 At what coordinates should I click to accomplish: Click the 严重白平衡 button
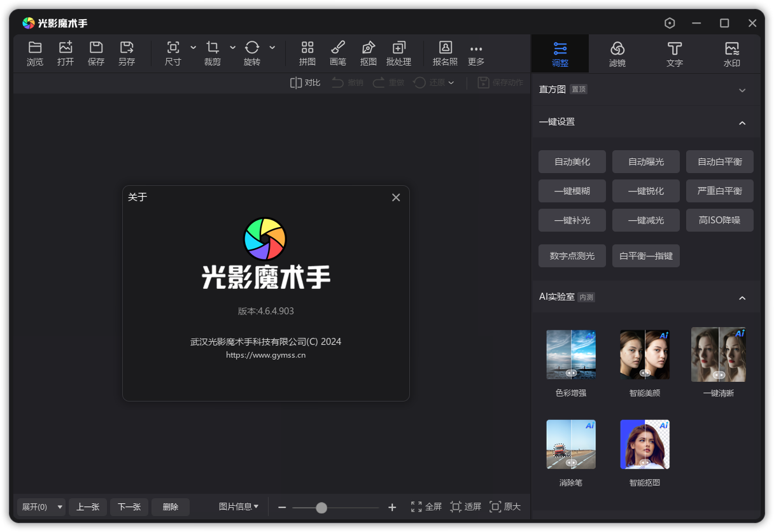(x=720, y=191)
